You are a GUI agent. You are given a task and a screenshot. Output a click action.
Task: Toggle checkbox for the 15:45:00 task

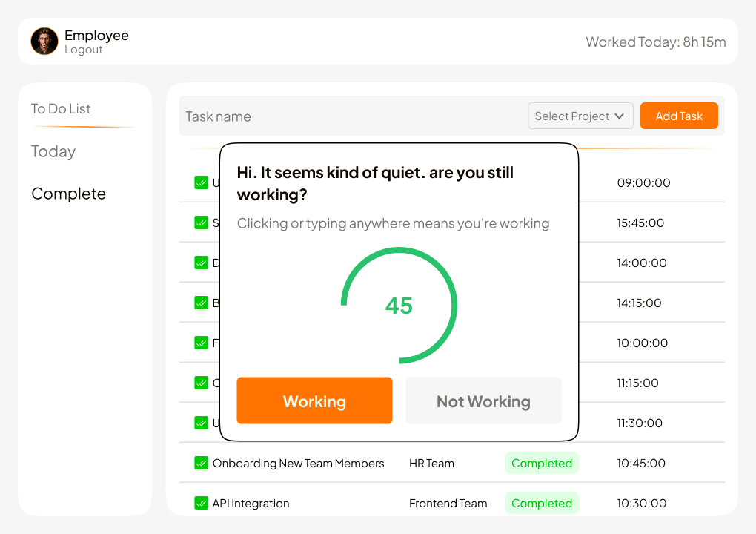[201, 222]
